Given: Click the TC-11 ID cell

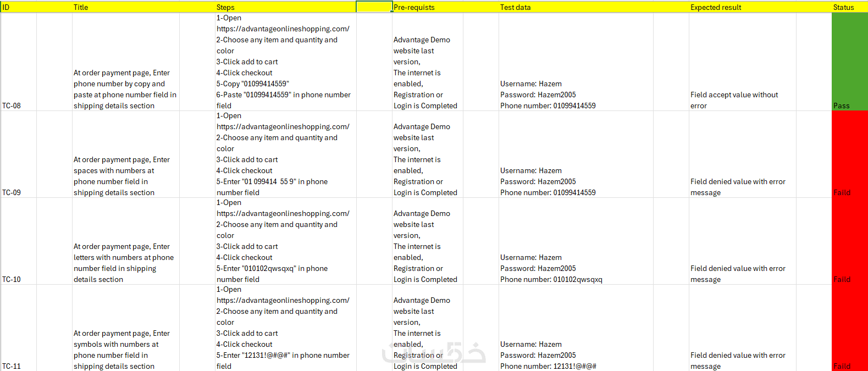Looking at the screenshot, I should (x=18, y=328).
